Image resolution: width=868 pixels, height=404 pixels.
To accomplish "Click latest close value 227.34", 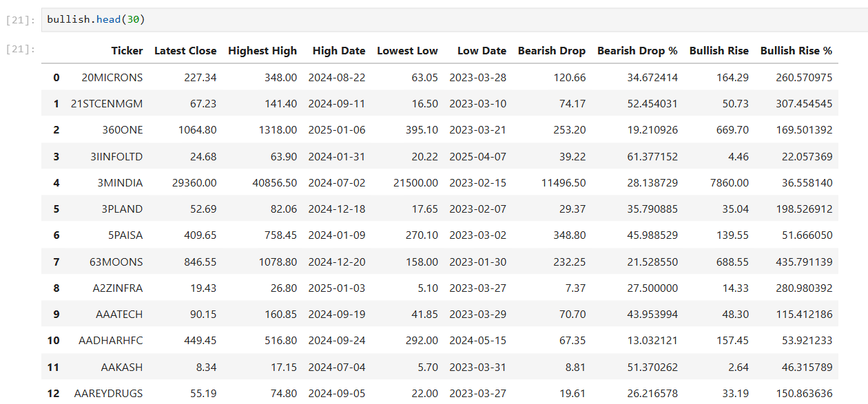I will [x=200, y=78].
